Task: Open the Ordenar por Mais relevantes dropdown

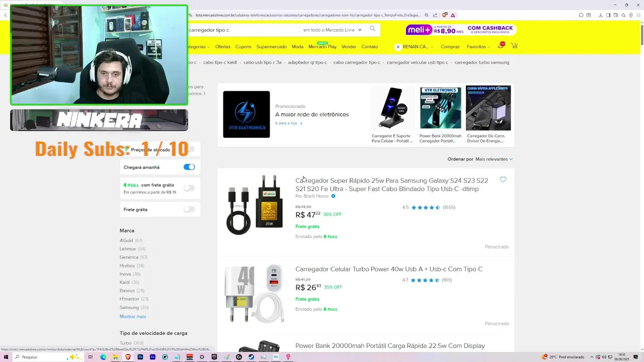Action: tap(494, 159)
